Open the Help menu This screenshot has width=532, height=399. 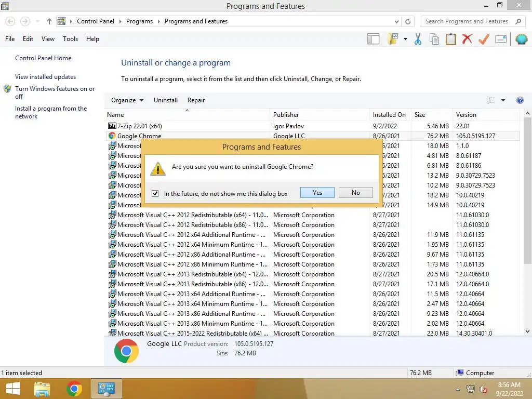click(92, 39)
